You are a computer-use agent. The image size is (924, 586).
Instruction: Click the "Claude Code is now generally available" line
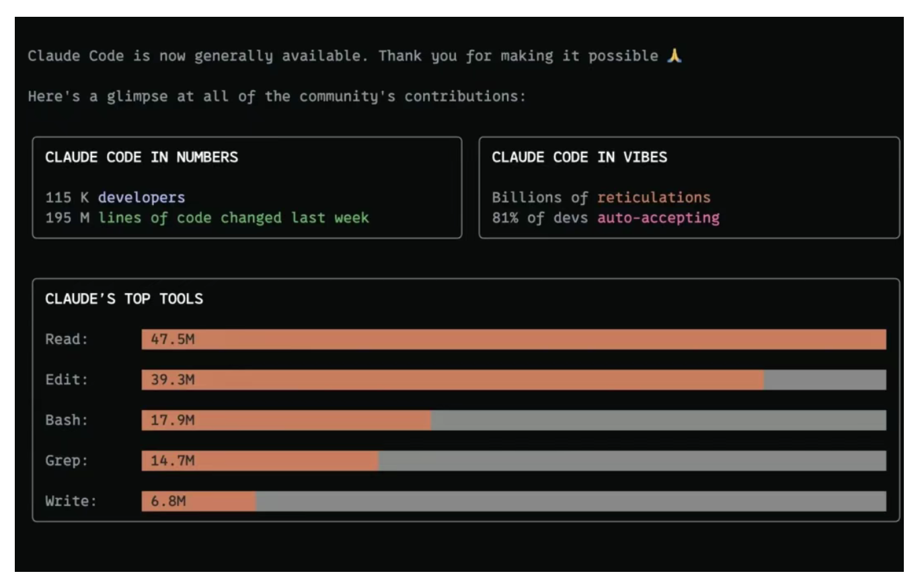pyautogui.click(x=355, y=56)
